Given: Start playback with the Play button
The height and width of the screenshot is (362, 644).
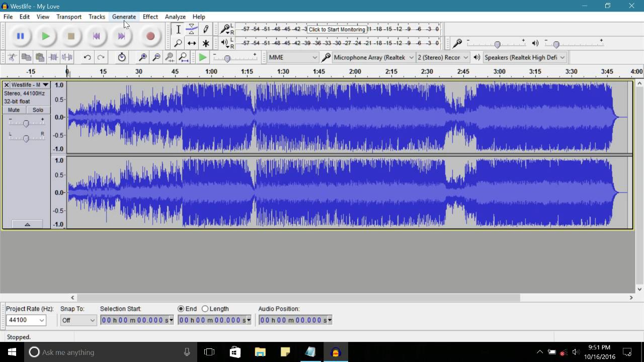Looking at the screenshot, I should point(45,36).
